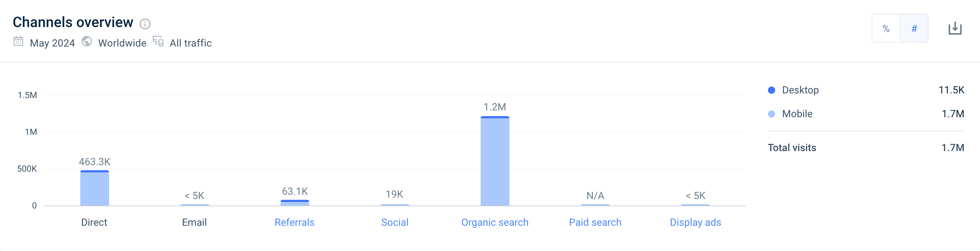Image resolution: width=980 pixels, height=251 pixels.
Task: Click the info icon beside Channels overview
Action: coord(145,24)
